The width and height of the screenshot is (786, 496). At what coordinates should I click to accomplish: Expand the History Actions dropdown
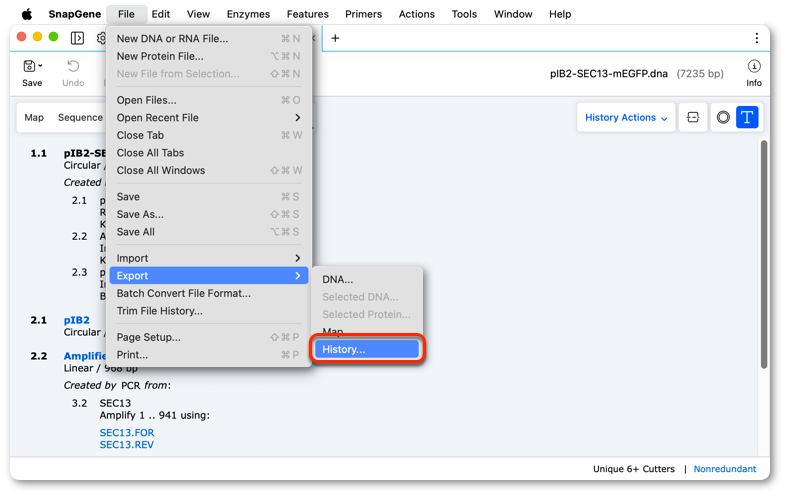pos(626,117)
